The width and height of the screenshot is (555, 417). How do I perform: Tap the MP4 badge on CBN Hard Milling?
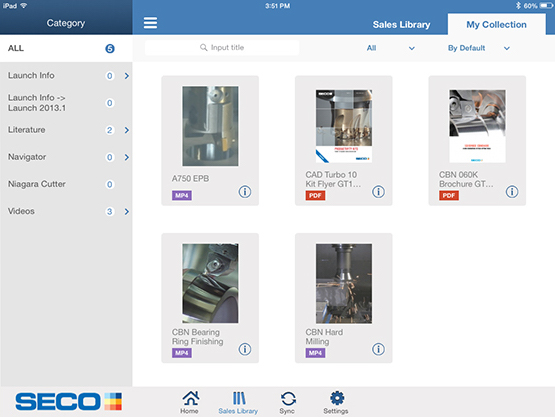click(315, 353)
